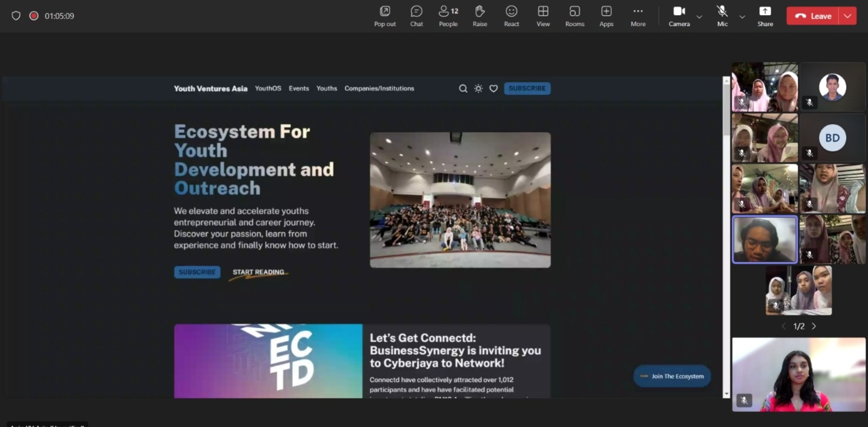Open the More actions menu

638,16
